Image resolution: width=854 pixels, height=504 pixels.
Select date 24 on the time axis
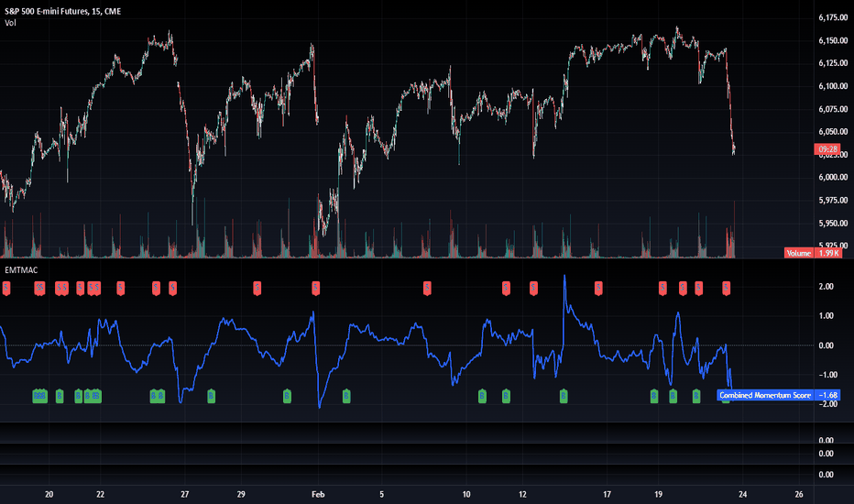point(742,494)
